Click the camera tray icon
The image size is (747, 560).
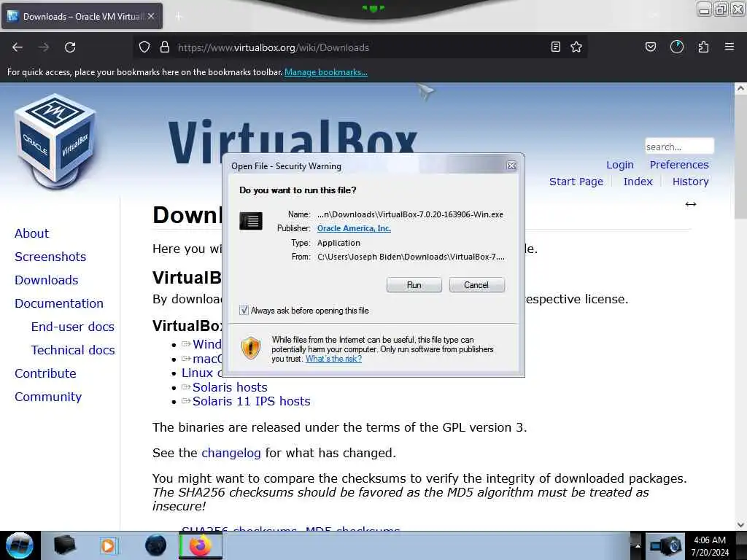pyautogui.click(x=666, y=545)
